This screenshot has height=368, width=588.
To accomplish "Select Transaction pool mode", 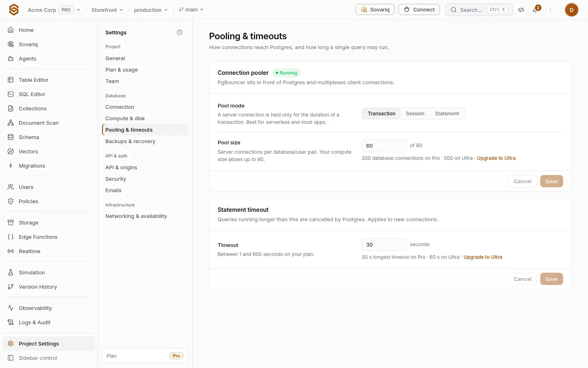I will coord(381,114).
